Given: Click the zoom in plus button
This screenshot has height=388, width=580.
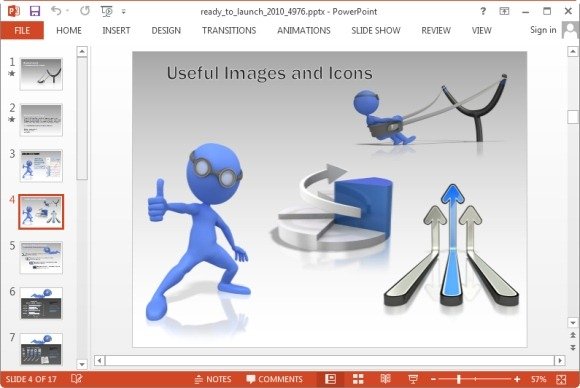Looking at the screenshot, I should coord(517,379).
